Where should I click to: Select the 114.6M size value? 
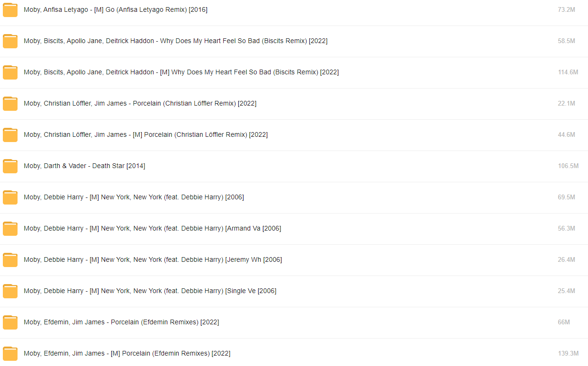tap(568, 72)
